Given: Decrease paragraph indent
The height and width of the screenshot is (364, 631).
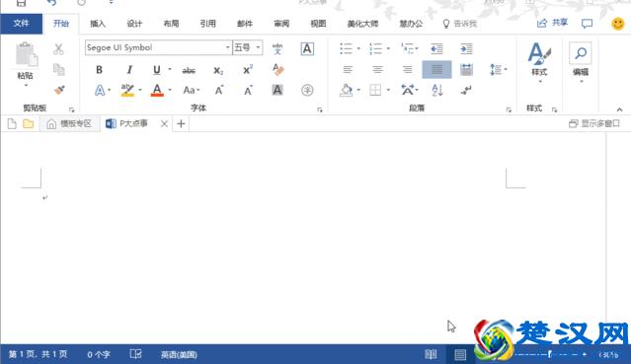Looking at the screenshot, I should [x=436, y=49].
